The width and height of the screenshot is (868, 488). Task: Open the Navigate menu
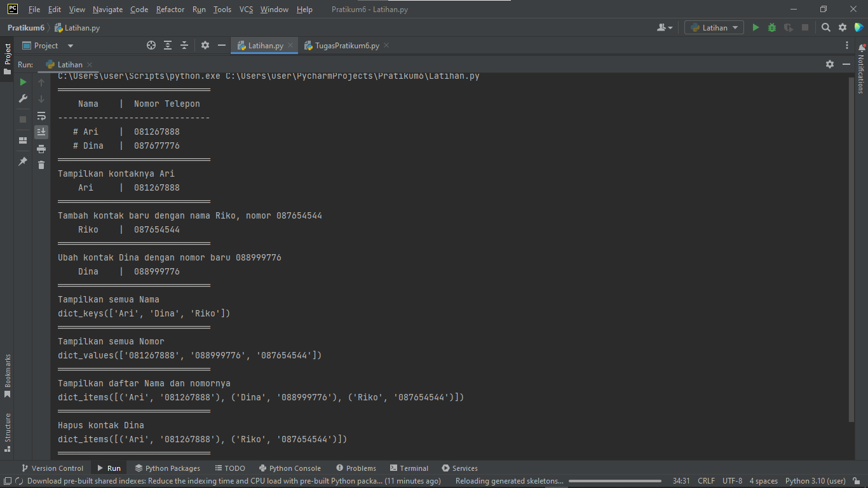click(108, 10)
